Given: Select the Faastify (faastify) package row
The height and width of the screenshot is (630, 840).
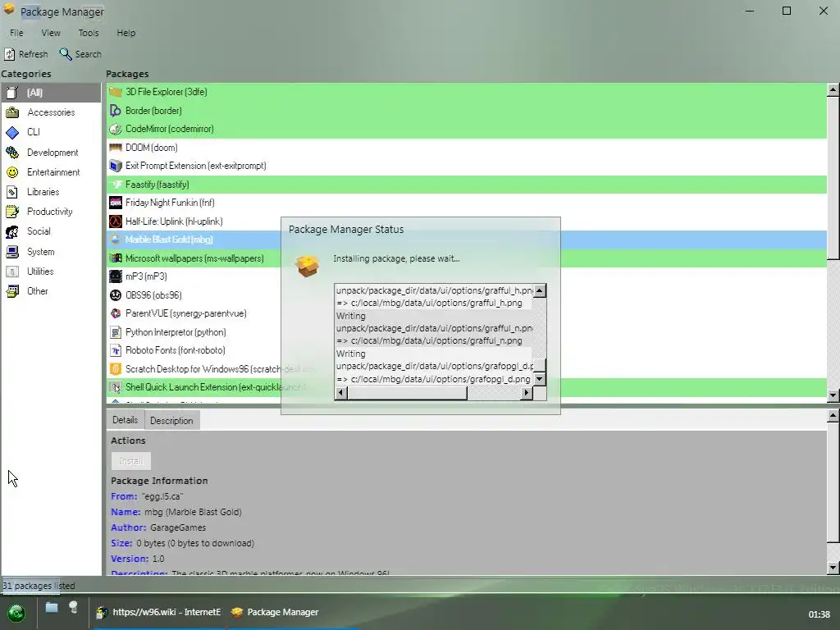Looking at the screenshot, I should pyautogui.click(x=466, y=185).
